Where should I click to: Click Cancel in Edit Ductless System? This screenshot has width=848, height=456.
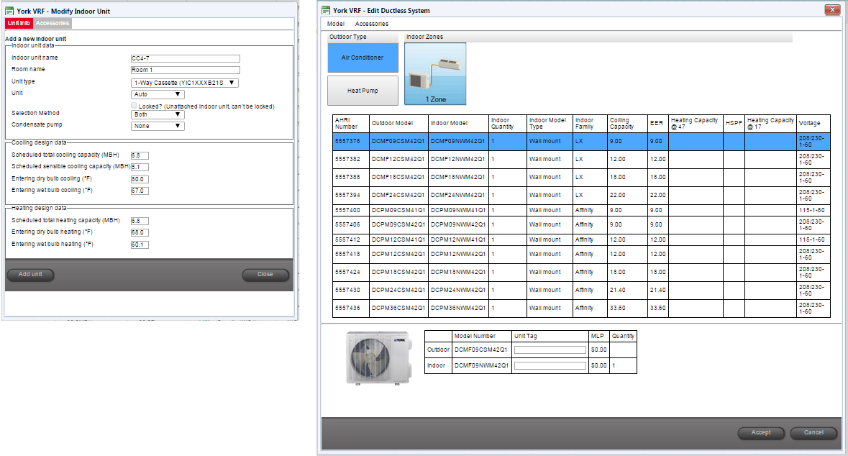point(813,433)
